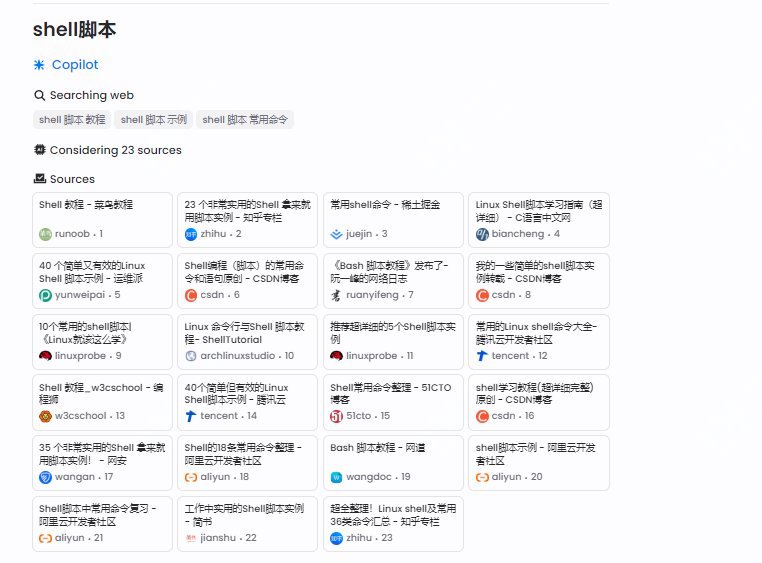Click the 51cto source favicon

(x=337, y=416)
